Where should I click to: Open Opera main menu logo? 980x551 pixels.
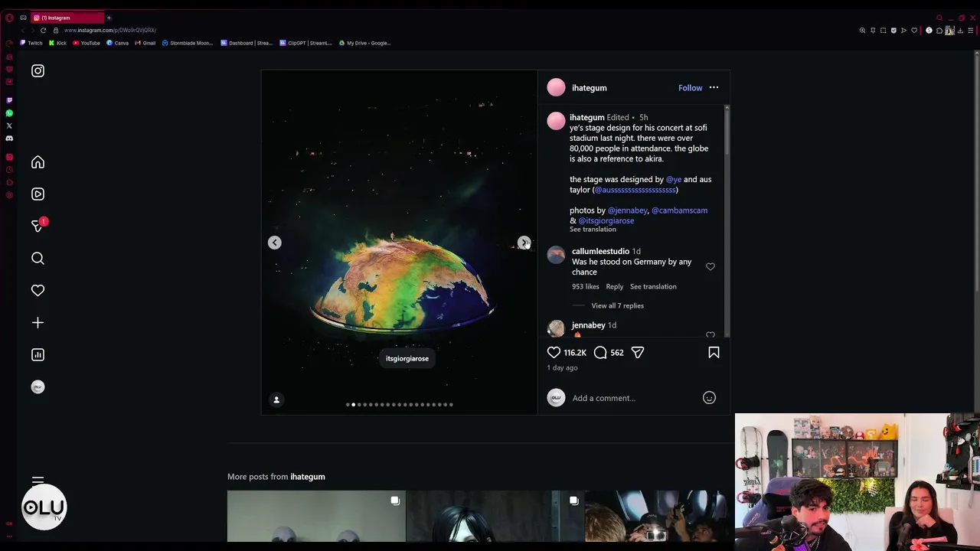point(9,18)
